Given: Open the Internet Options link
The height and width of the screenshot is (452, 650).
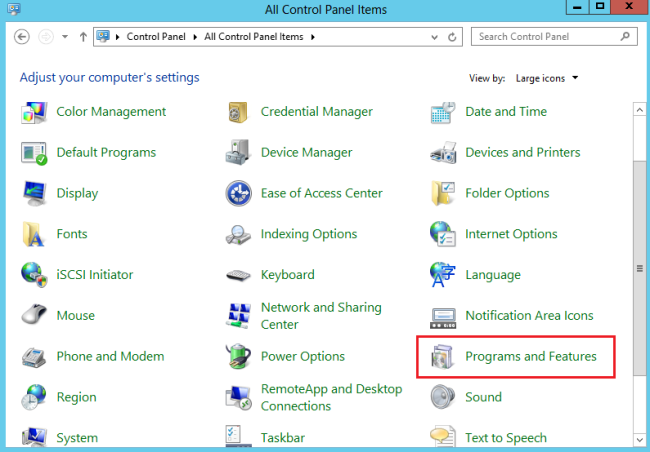Looking at the screenshot, I should point(511,234).
